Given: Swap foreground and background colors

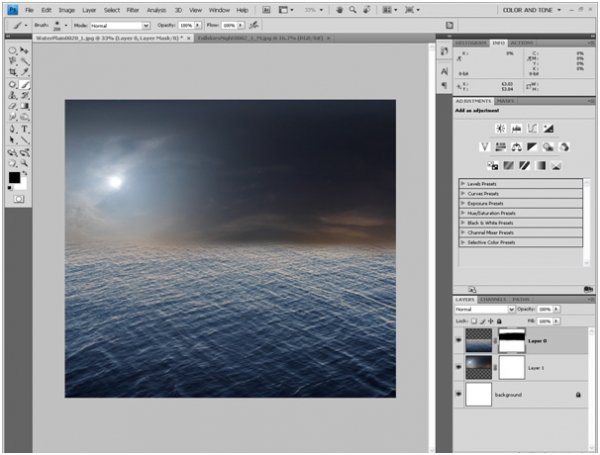Looking at the screenshot, I should coord(25,174).
